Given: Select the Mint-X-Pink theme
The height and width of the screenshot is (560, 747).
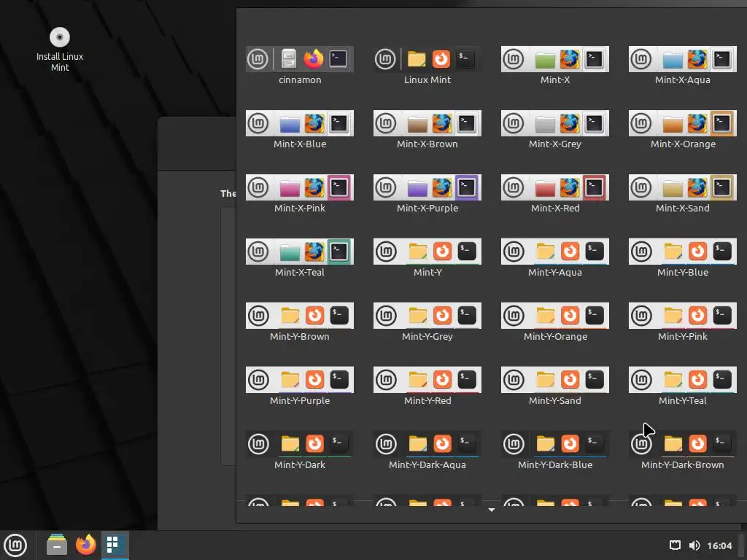Looking at the screenshot, I should (x=300, y=194).
